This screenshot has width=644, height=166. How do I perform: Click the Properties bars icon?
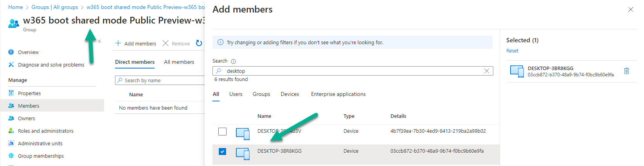(11, 93)
